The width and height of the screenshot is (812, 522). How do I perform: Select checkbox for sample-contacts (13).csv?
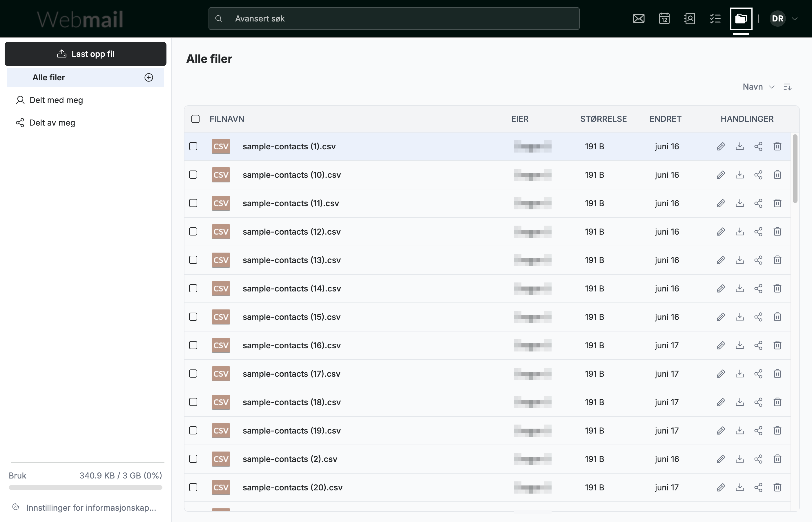(193, 260)
